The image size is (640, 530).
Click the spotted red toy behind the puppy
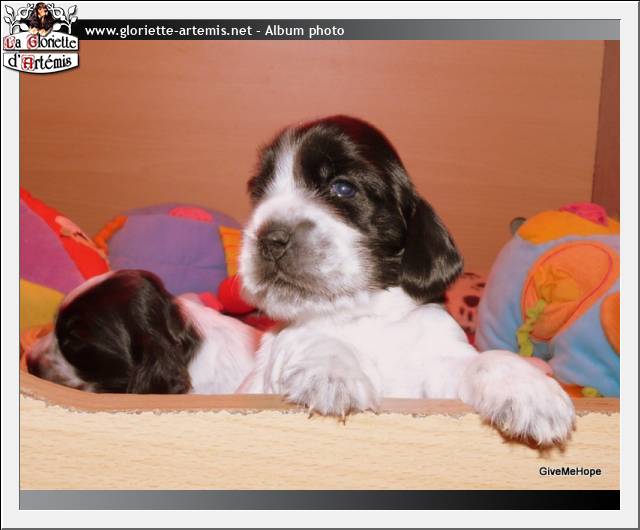tap(465, 298)
